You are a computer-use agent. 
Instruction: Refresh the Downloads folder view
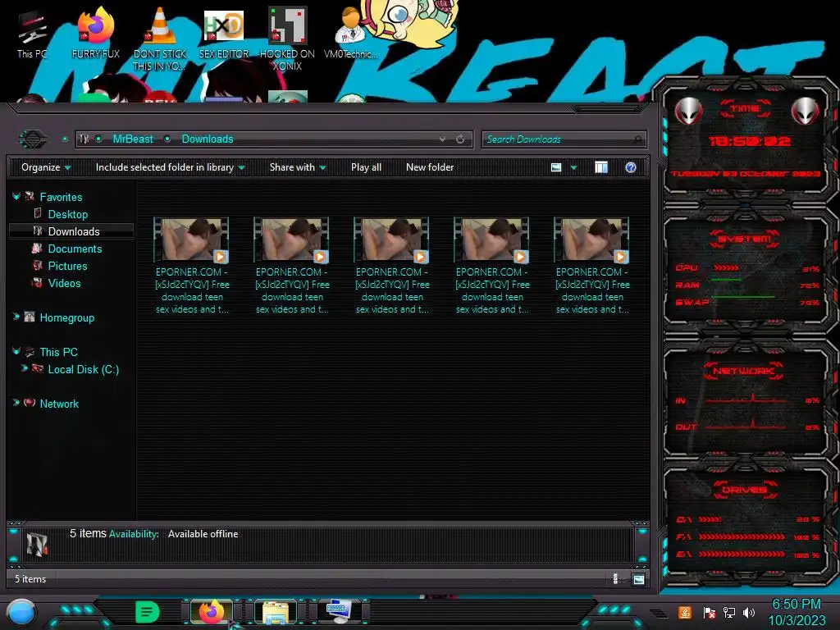(x=460, y=139)
